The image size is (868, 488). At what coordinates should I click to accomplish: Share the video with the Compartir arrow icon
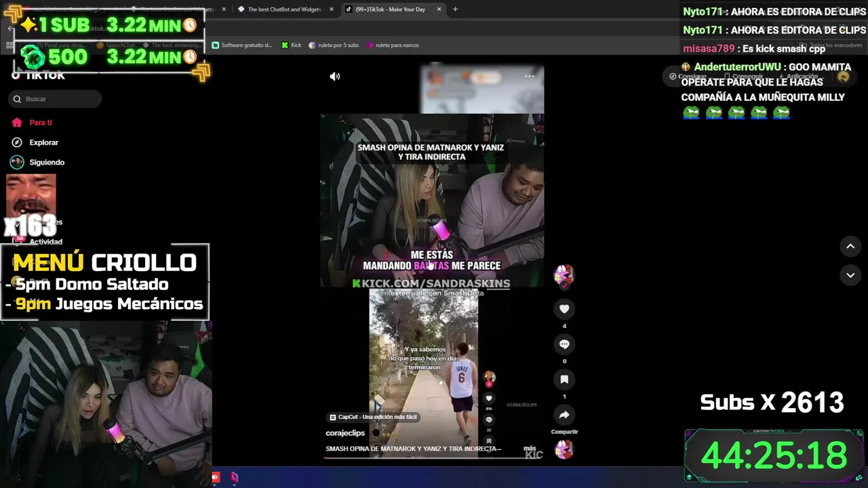pos(564,415)
